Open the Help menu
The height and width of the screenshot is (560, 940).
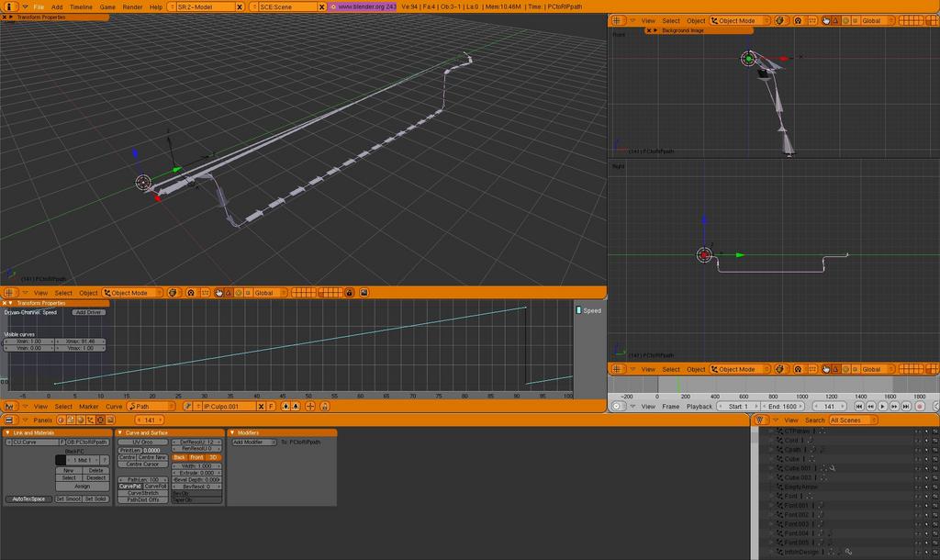[x=156, y=6]
